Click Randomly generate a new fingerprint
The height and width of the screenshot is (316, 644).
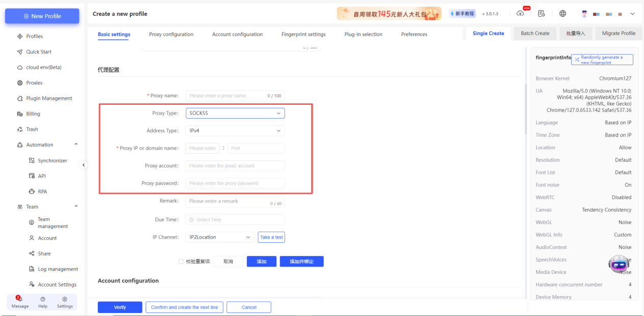pos(602,60)
